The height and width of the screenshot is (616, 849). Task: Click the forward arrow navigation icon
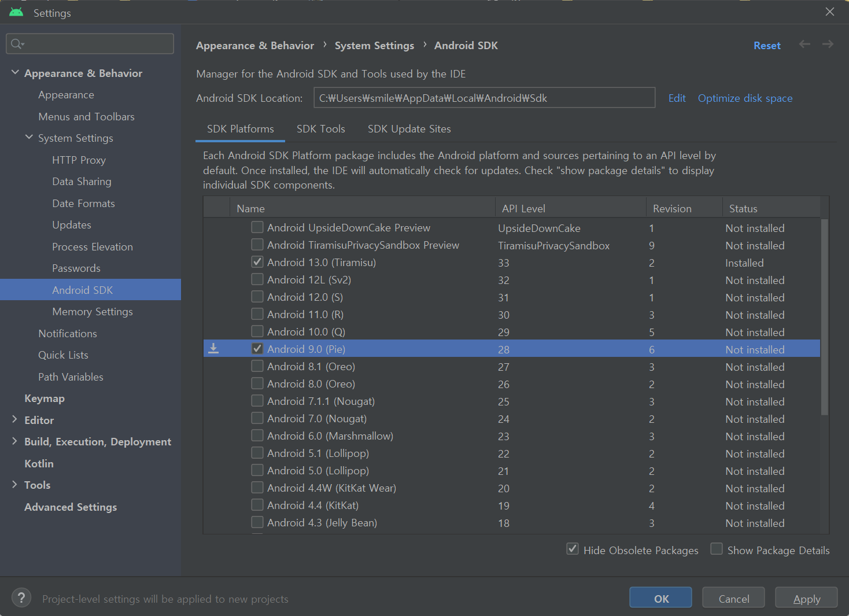tap(828, 44)
